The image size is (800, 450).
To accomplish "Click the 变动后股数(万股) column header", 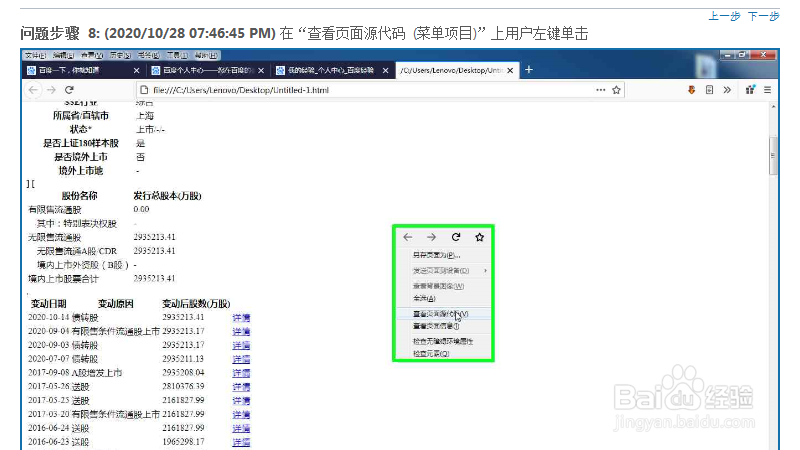I will click(196, 304).
